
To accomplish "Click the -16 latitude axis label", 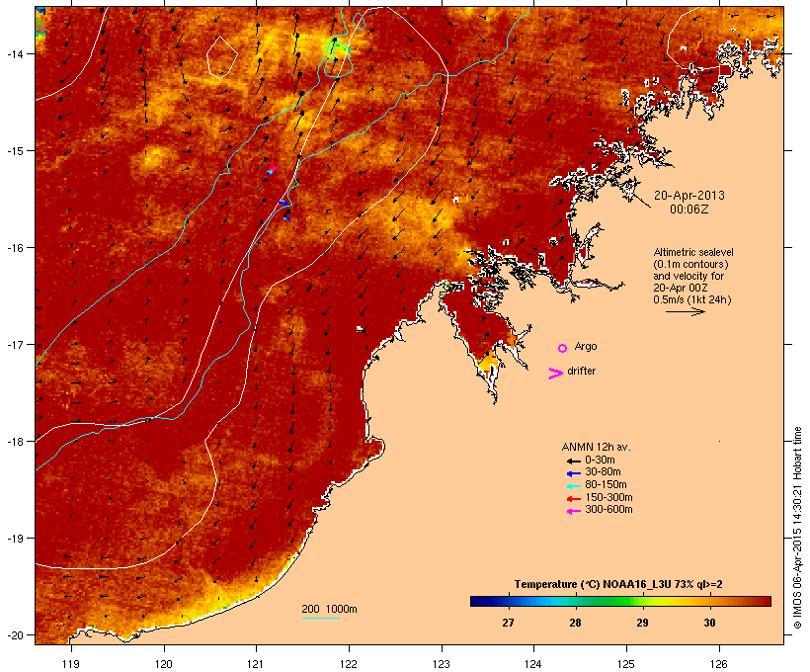I will [15, 248].
